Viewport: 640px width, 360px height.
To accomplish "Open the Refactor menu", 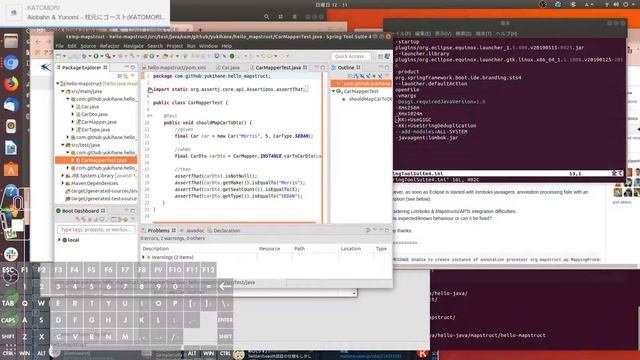I will click(x=109, y=46).
